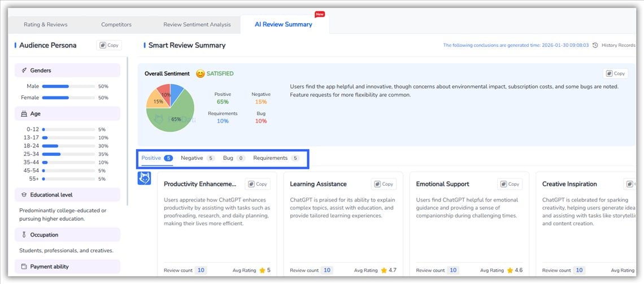Image resolution: width=644 pixels, height=284 pixels.
Task: Click the Productivity Enhancement card title
Action: click(201, 184)
